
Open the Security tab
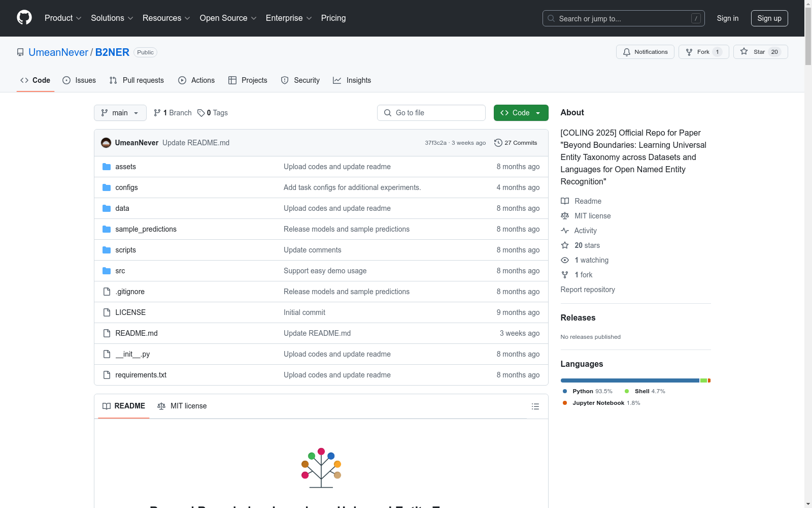coord(300,80)
